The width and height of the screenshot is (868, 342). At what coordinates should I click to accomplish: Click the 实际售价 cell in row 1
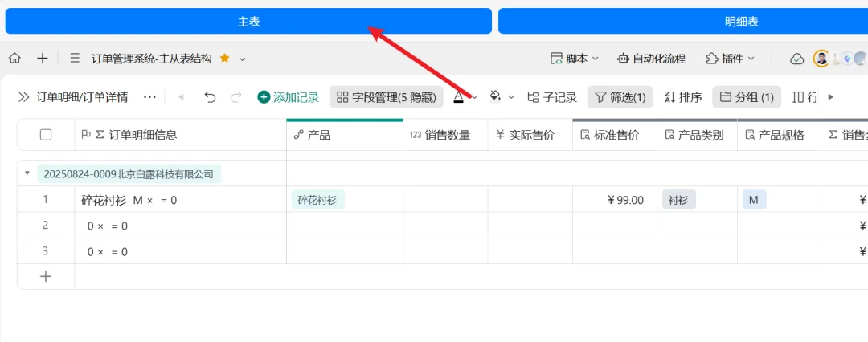pyautogui.click(x=530, y=200)
